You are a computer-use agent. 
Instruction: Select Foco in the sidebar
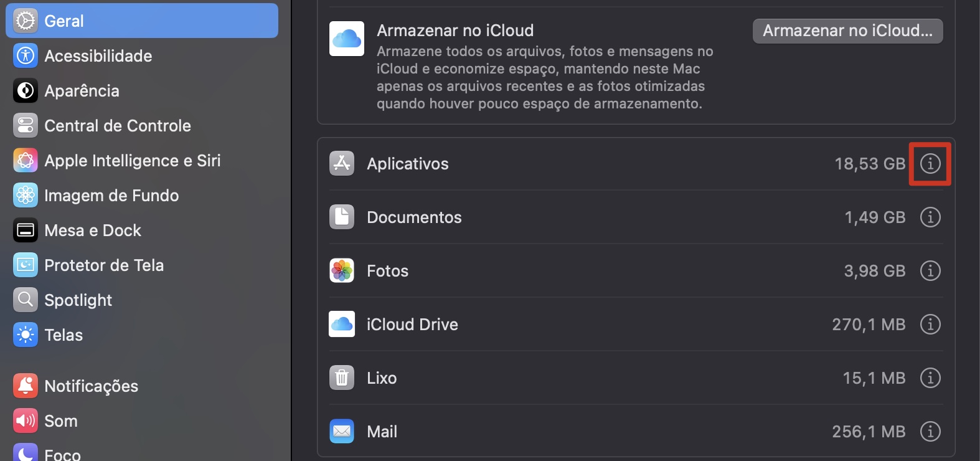click(142, 454)
